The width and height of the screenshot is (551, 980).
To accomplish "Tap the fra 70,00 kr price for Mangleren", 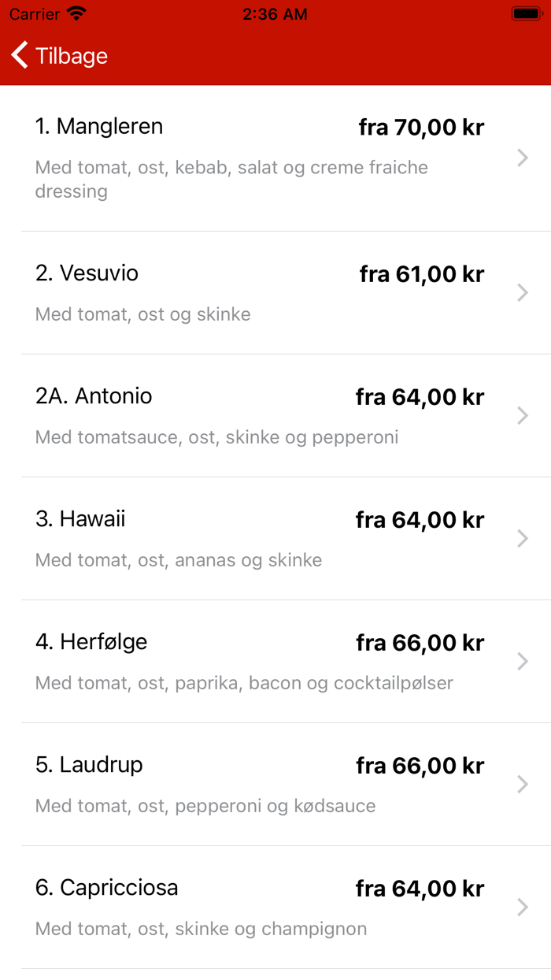I will [421, 127].
